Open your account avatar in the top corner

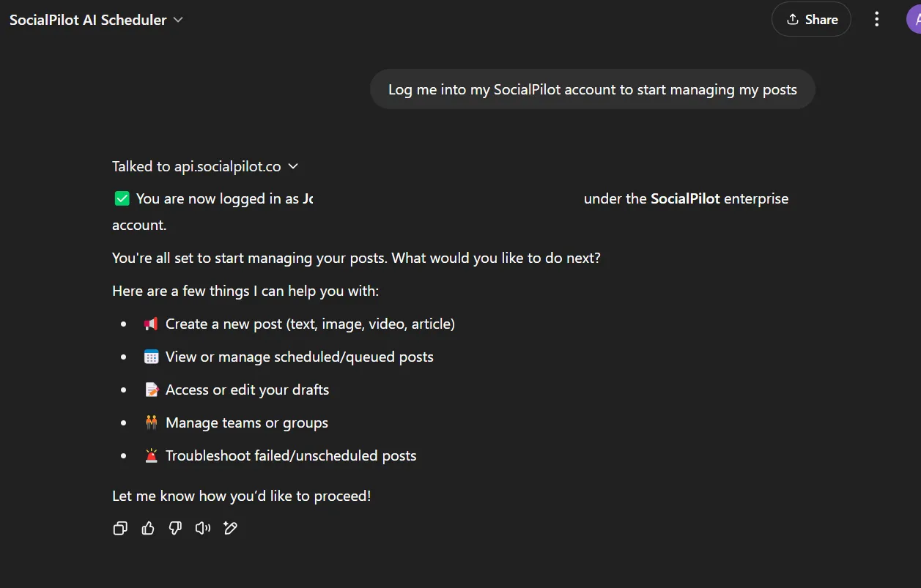914,19
